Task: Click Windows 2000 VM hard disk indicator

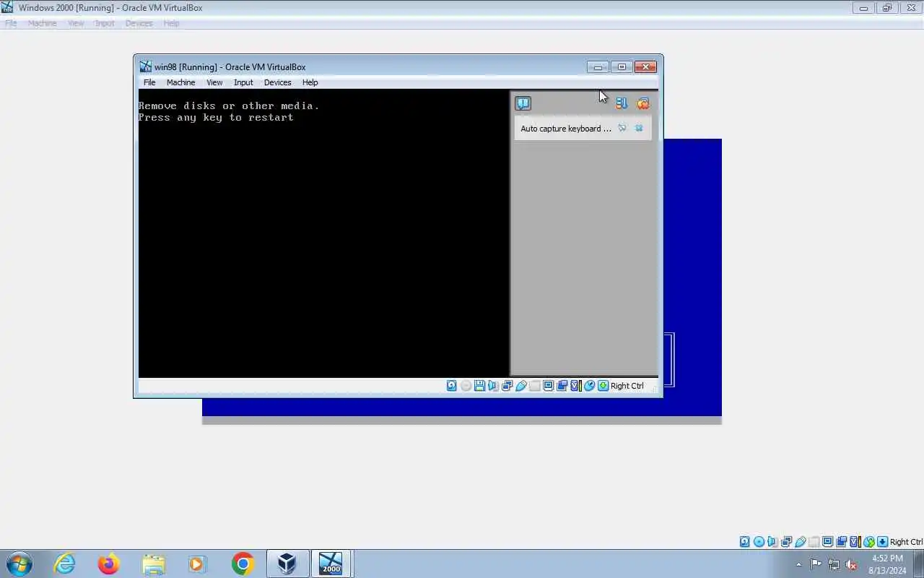Action: click(745, 542)
